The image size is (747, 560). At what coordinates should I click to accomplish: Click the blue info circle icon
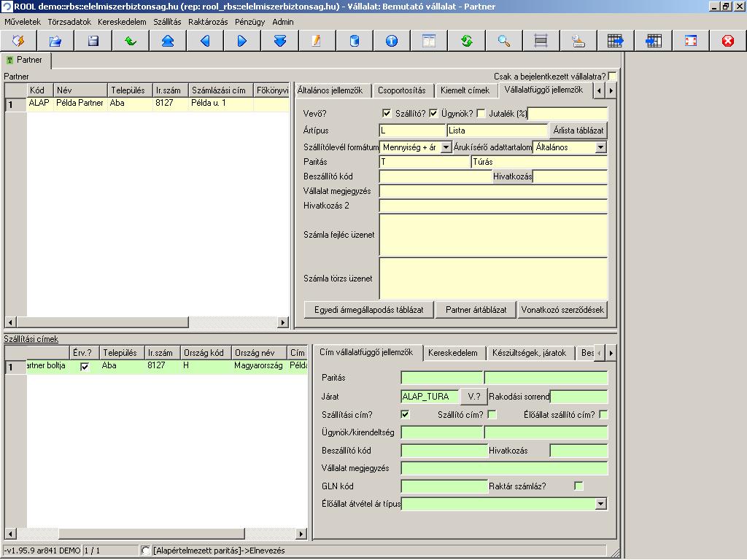pyautogui.click(x=392, y=41)
